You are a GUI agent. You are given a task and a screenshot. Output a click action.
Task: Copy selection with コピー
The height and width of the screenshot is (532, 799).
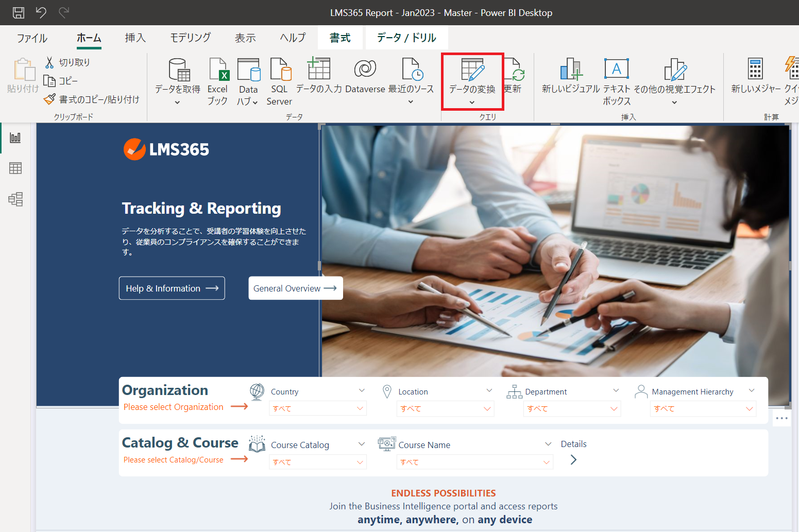(61, 81)
